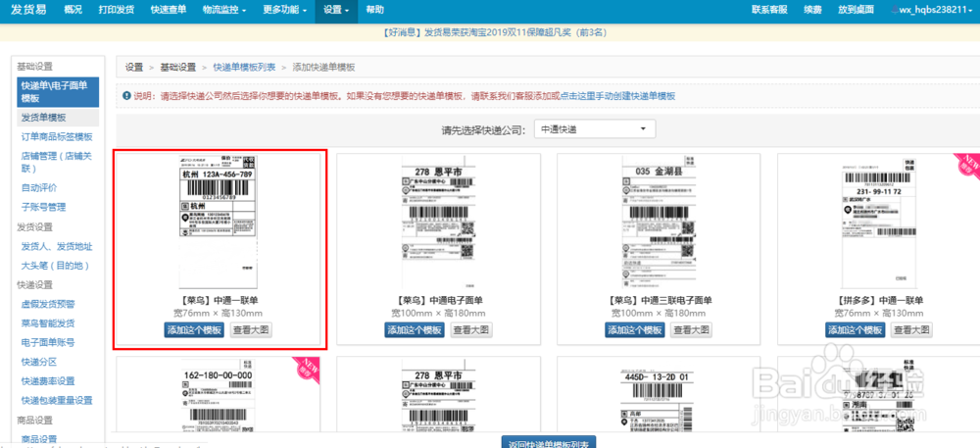Open the wx_hqbs238211 account menu
The image size is (980, 448).
tap(934, 10)
